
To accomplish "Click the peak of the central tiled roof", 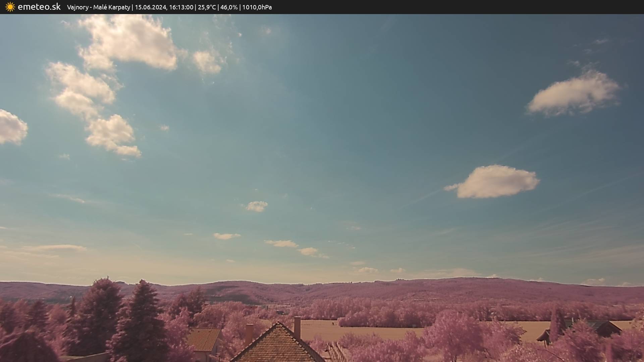I will (x=278, y=323).
